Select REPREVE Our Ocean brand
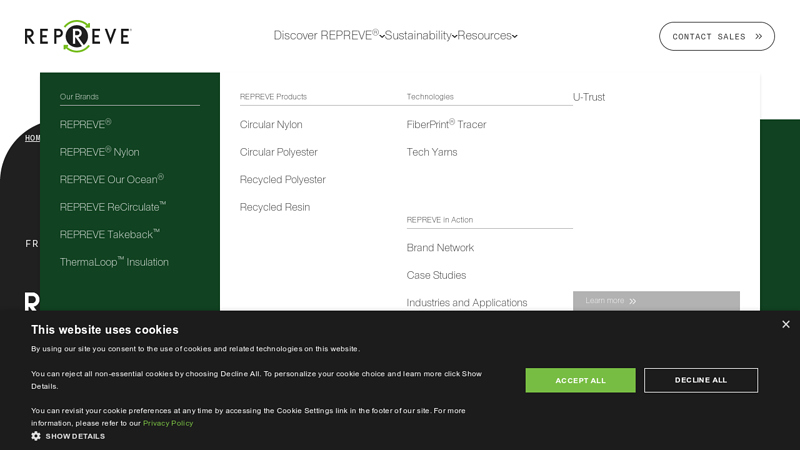Screen dimensions: 800x450 click(x=112, y=179)
